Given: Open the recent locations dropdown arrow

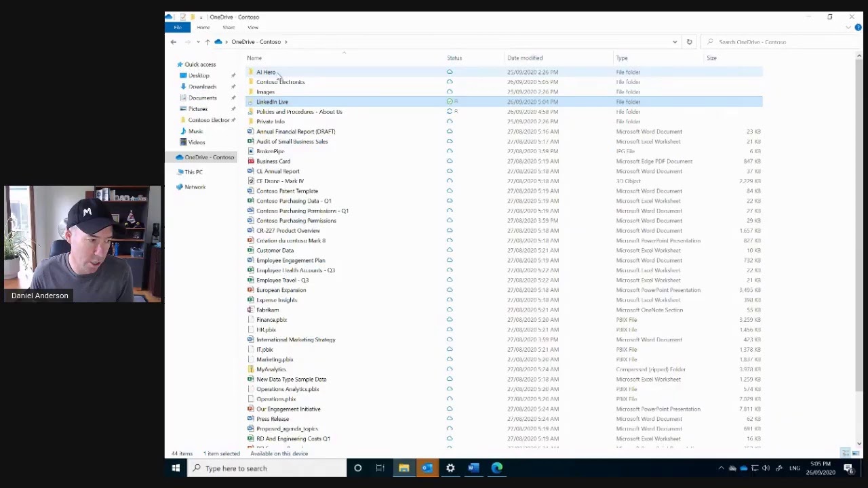Looking at the screenshot, I should click(x=198, y=42).
